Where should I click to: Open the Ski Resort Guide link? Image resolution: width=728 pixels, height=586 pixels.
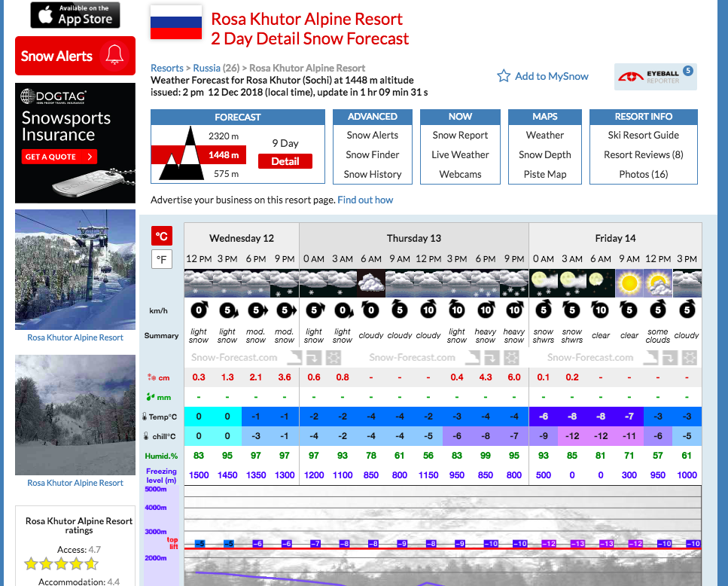(644, 135)
